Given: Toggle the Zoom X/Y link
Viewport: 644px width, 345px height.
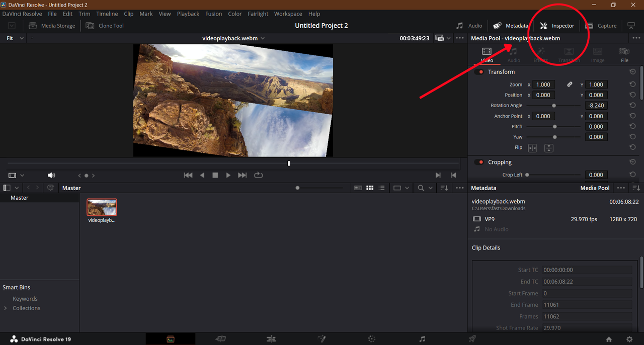Looking at the screenshot, I should pos(570,84).
